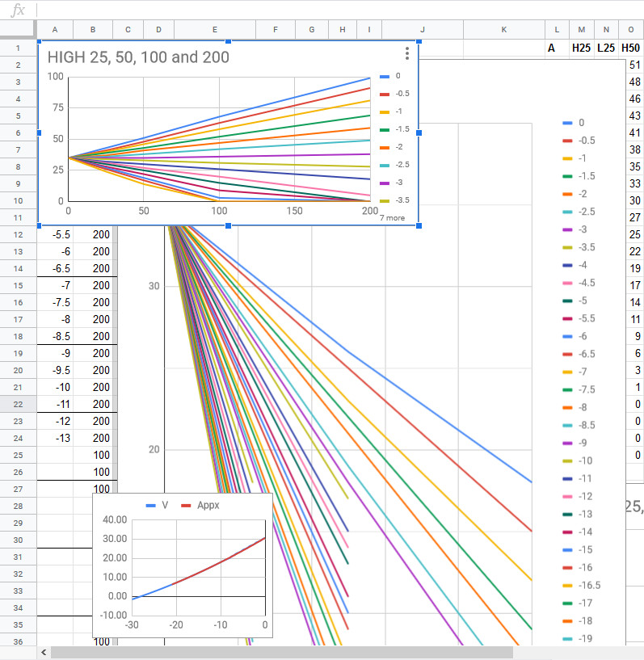Select the H25 header cell in row 1

click(581, 48)
